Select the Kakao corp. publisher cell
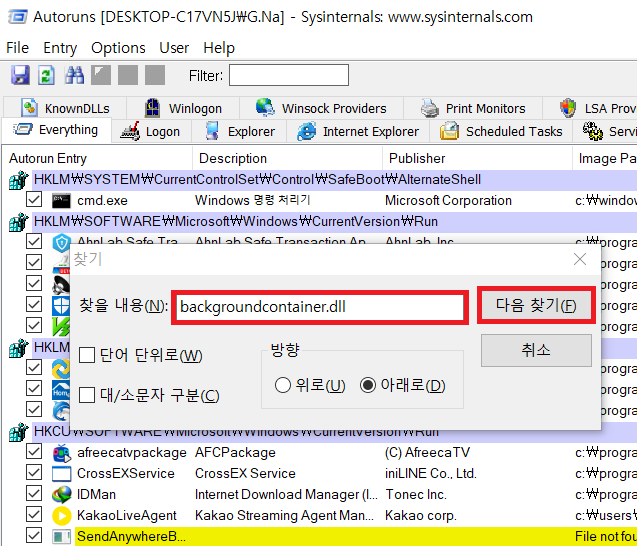The width and height of the screenshot is (637, 546). click(x=421, y=516)
